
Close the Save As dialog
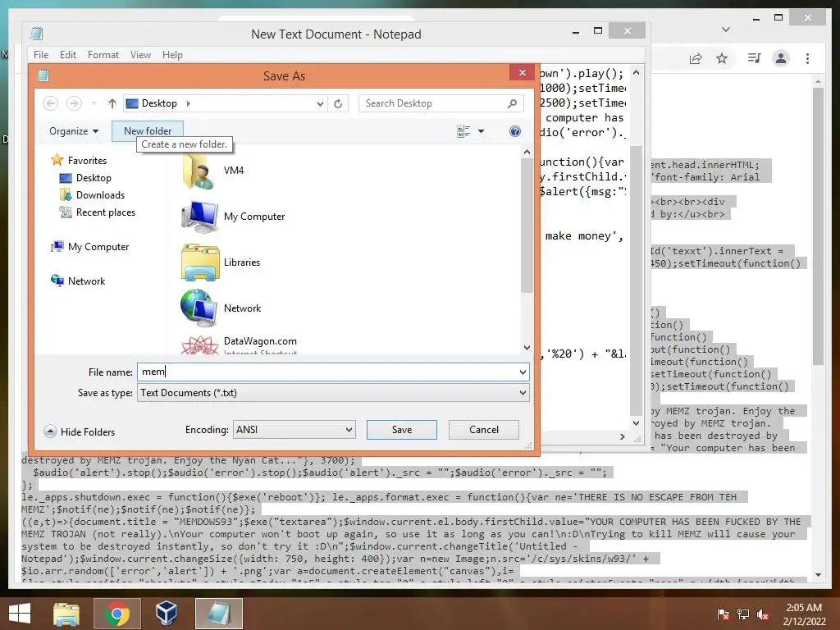pos(523,73)
